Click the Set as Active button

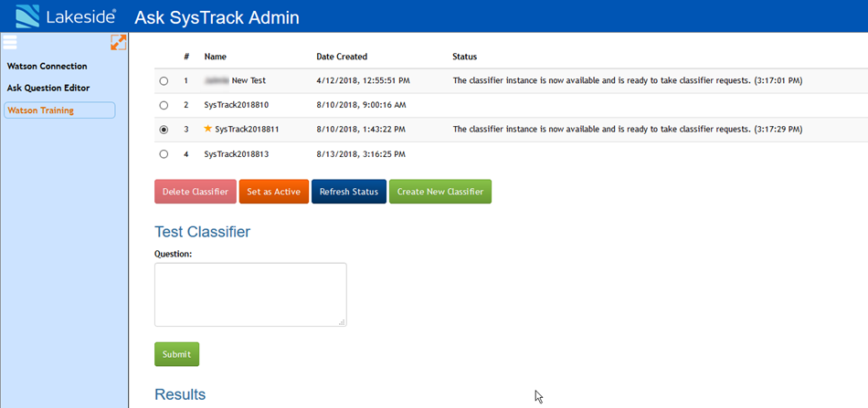274,192
